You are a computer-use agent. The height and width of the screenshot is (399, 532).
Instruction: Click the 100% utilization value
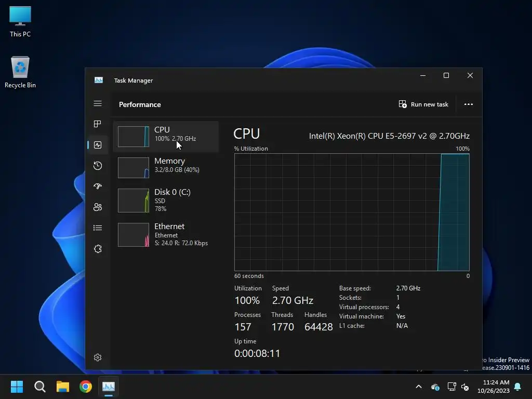click(247, 300)
